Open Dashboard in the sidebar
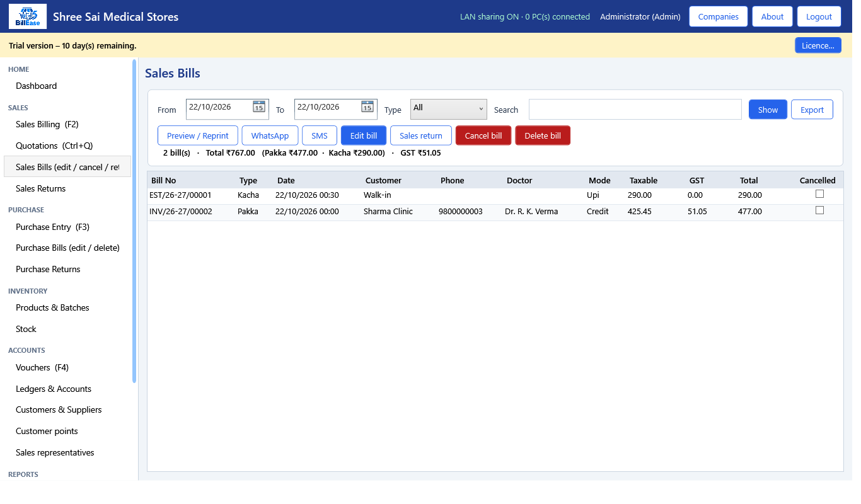This screenshot has width=861, height=504. tap(67, 86)
